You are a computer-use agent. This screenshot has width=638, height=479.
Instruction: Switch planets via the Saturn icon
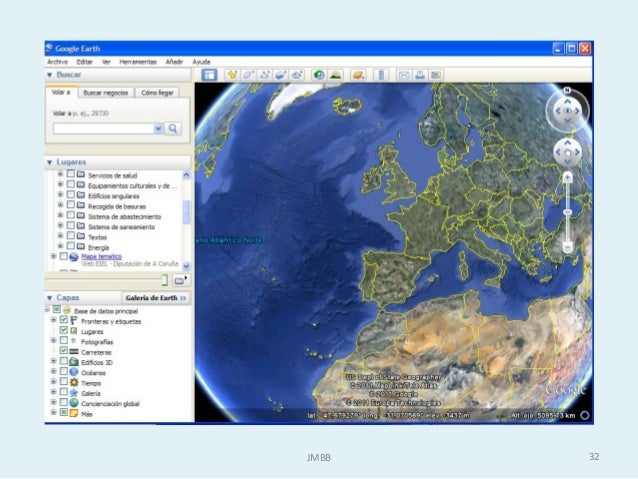click(358, 75)
